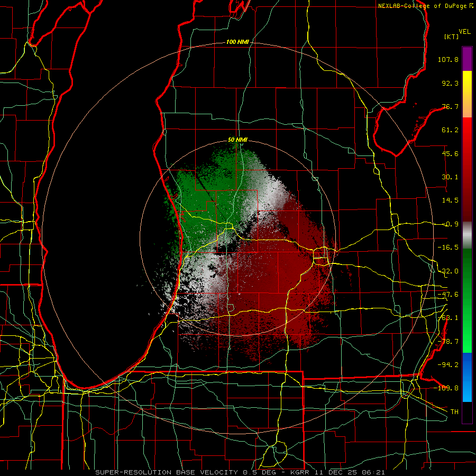Image resolution: width=476 pixels, height=476 pixels.
Task: Select the -47.6 legend value
Action: point(448,295)
